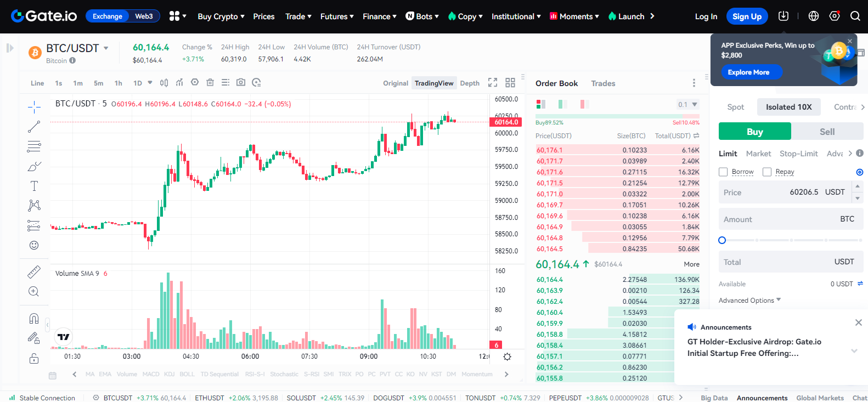Screen dimensions: 868x402
Task: Select the Spot trading tab
Action: pos(736,107)
